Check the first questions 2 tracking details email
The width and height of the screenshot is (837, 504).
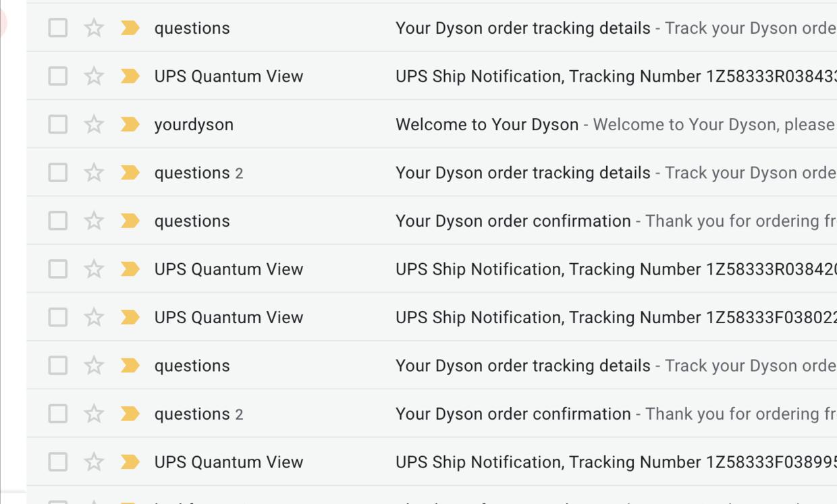click(x=58, y=173)
